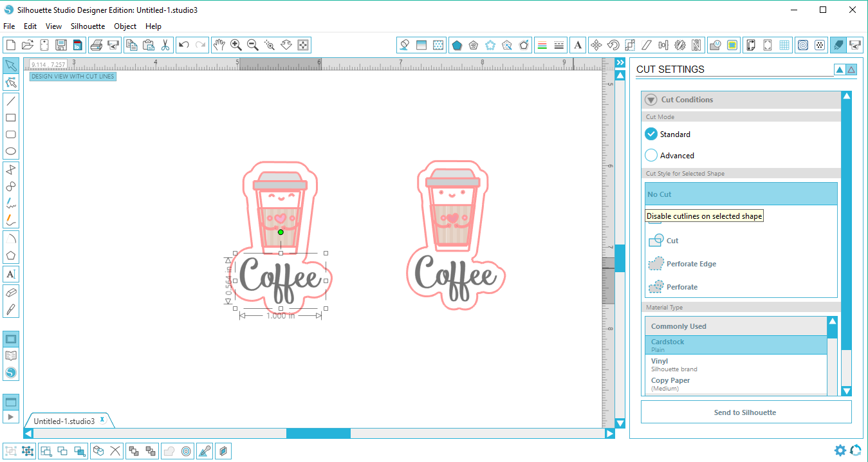
Task: Open the Object menu
Action: pos(125,26)
